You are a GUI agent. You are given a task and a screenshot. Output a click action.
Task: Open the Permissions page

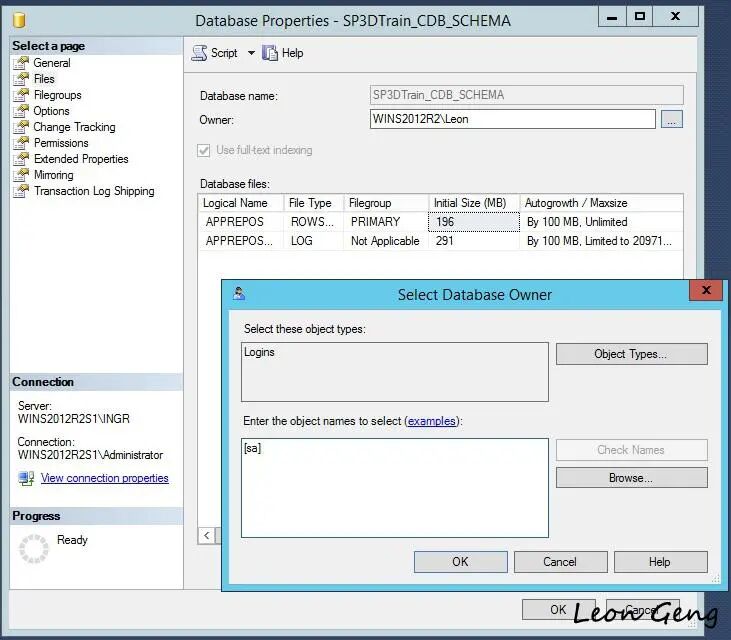[x=61, y=143]
